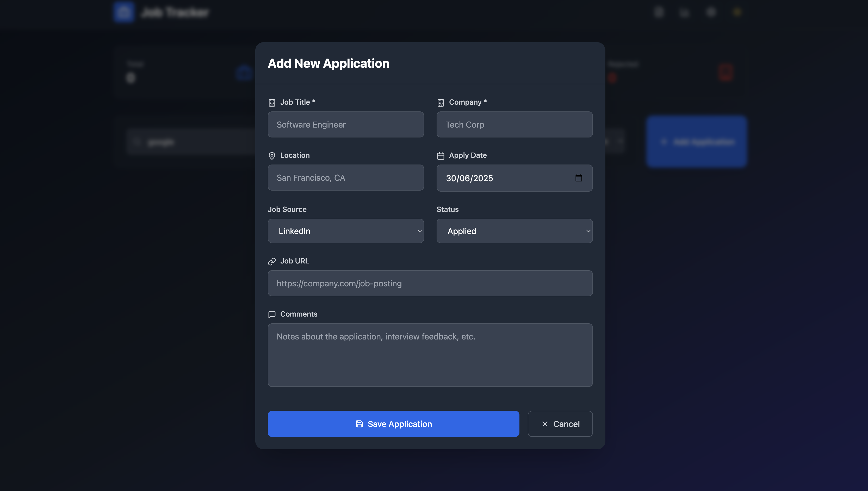Click the building icon next to Job Title
This screenshot has width=868, height=491.
point(272,103)
